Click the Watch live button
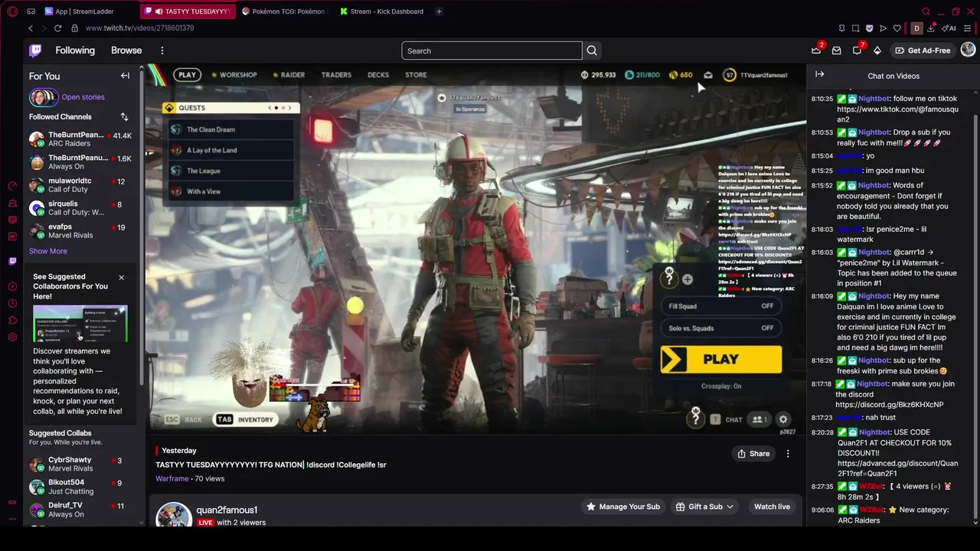980x551 pixels. tap(772, 507)
